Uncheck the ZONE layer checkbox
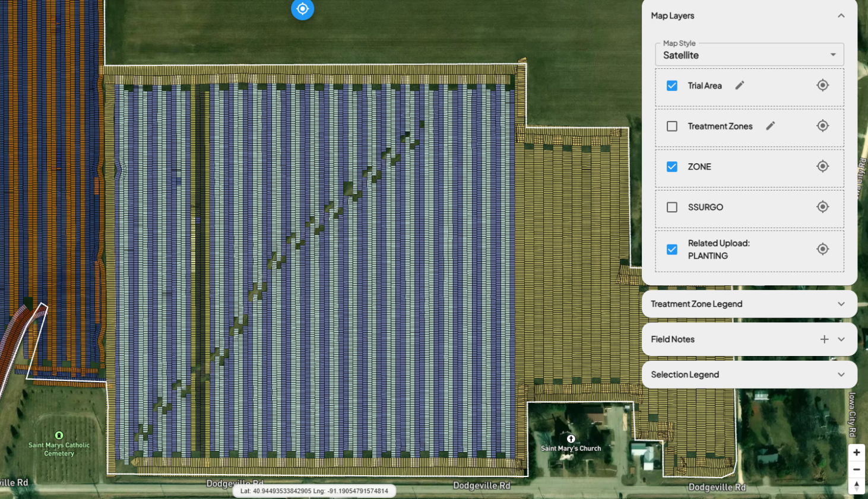Image resolution: width=868 pixels, height=499 pixels. (672, 167)
